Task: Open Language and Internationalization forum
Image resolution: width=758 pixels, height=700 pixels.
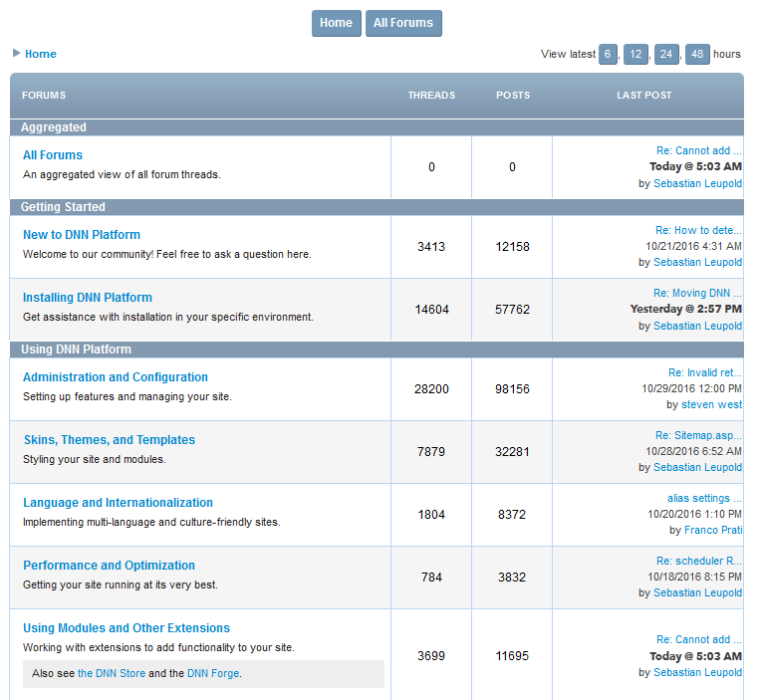Action: 118,503
